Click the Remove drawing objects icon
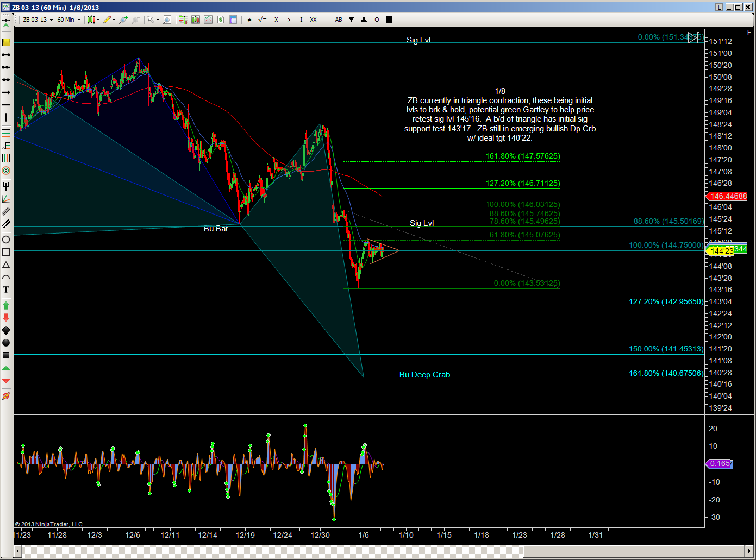 click(x=6, y=396)
